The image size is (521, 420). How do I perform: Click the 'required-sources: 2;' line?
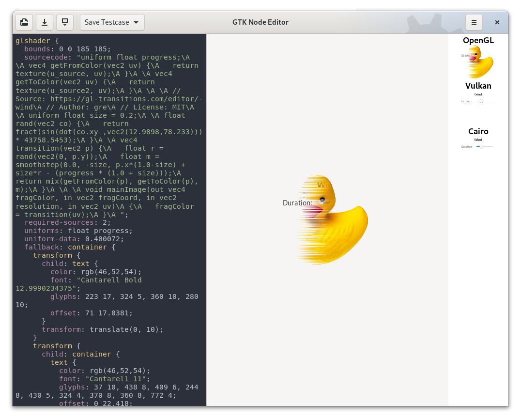tap(67, 222)
